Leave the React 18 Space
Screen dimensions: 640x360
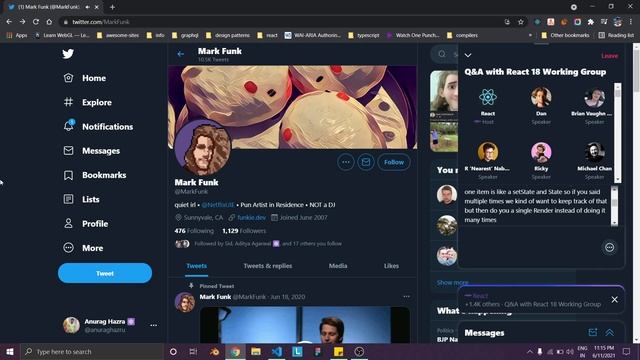tap(609, 56)
